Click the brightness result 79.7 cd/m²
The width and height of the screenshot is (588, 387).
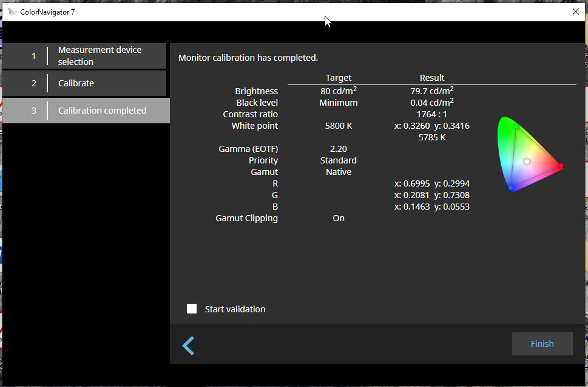tap(432, 91)
